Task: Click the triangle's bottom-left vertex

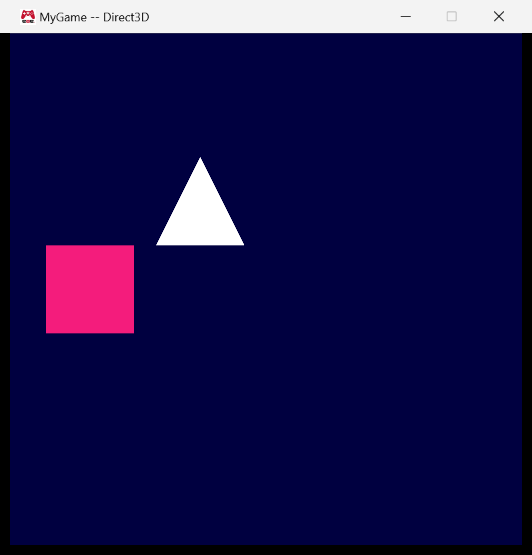Action: coord(158,244)
